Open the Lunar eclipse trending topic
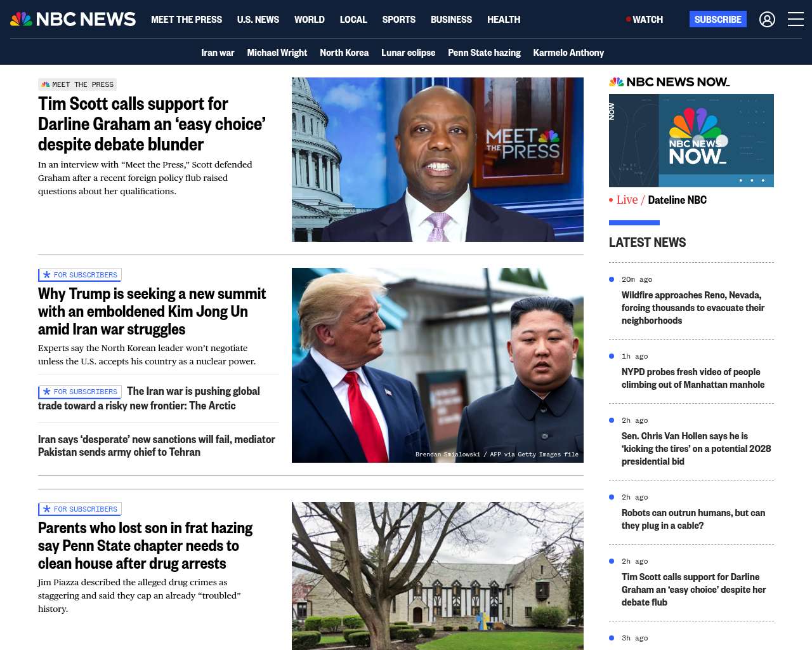Screen dimensions: 812x650 tap(408, 53)
